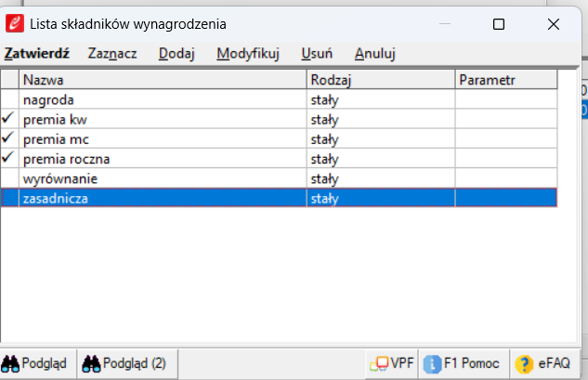
Task: Click stały cell in premia kw row
Action: click(381, 119)
